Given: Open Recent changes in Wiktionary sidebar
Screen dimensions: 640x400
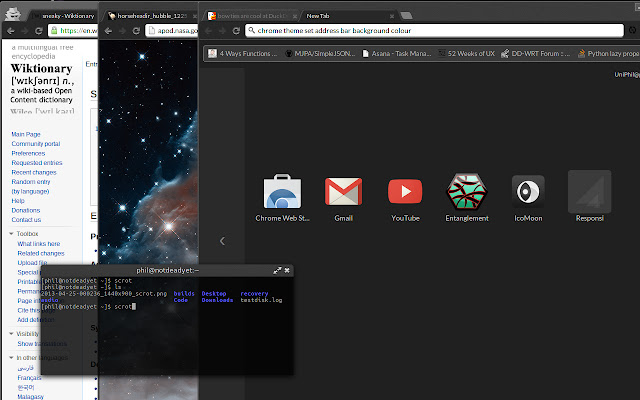Looking at the screenshot, I should pos(34,172).
